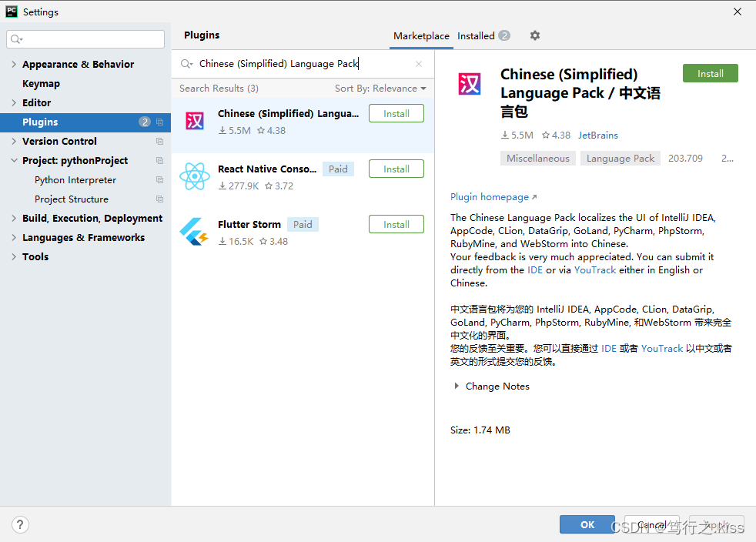756x542 pixels.
Task: Open the IDE link in Chinese description
Action: (608, 348)
